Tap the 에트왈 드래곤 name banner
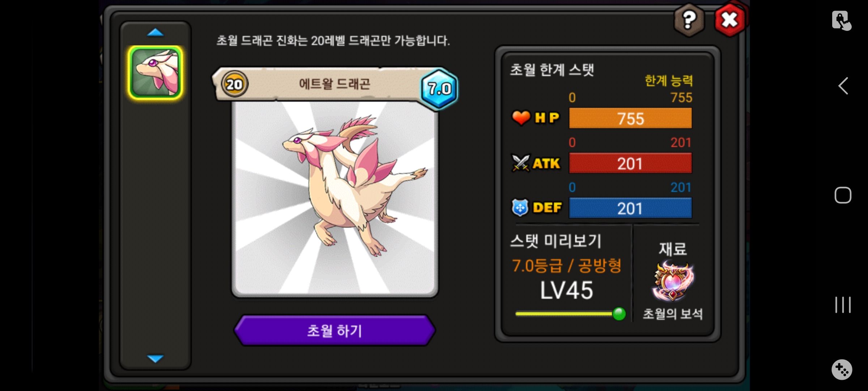The image size is (868, 391). [x=335, y=84]
